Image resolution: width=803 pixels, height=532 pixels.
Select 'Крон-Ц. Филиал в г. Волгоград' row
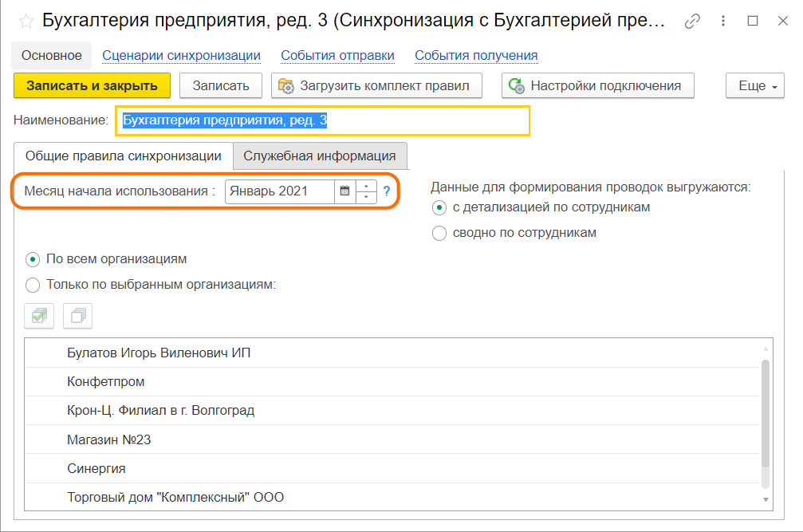[392, 411]
